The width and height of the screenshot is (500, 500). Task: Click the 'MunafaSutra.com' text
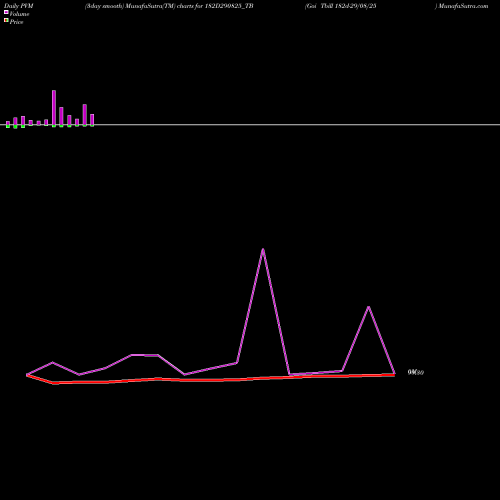coord(463,6)
